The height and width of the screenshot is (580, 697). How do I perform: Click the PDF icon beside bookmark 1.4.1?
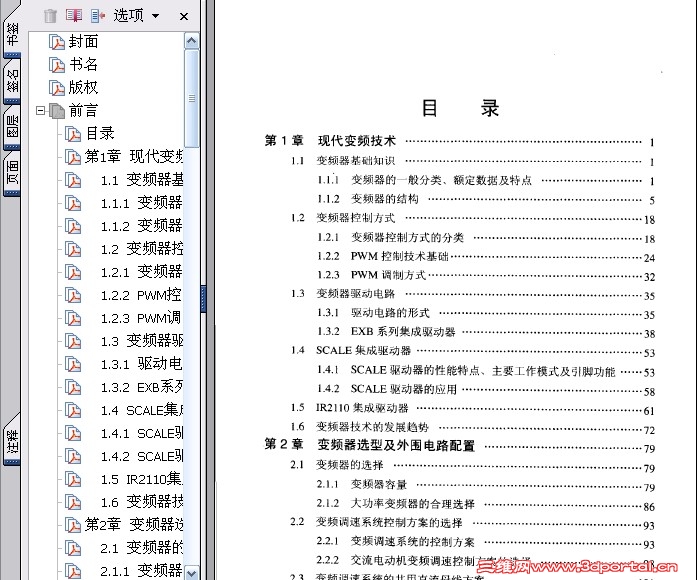73,433
